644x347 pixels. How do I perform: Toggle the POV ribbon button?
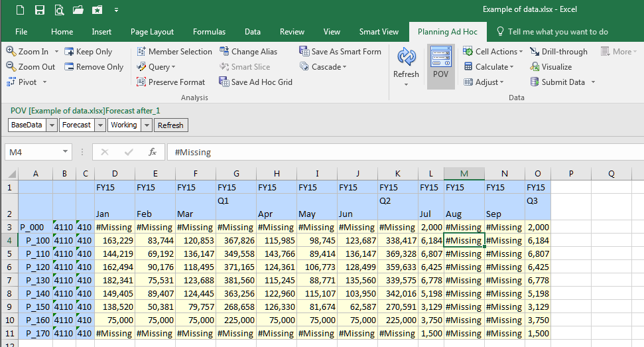point(440,66)
